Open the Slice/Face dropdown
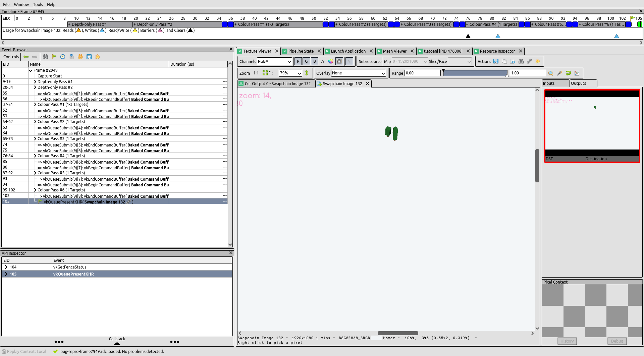The image size is (644, 356). click(460, 61)
